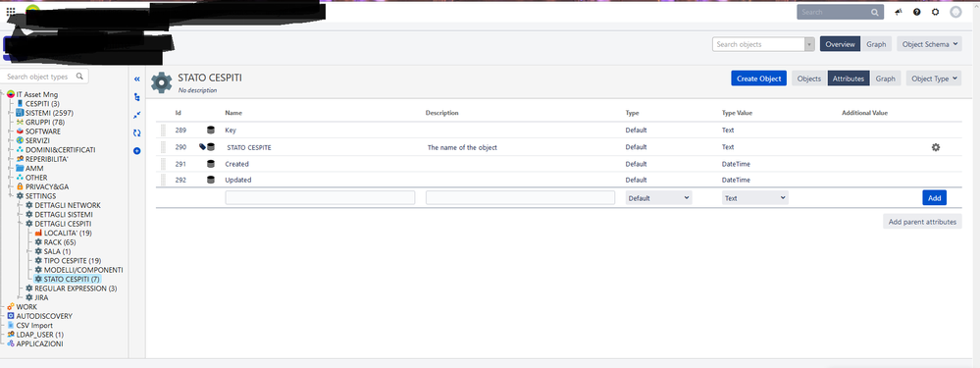The image size is (980, 368).
Task: Select CSV Import in the tree
Action: pyautogui.click(x=34, y=325)
